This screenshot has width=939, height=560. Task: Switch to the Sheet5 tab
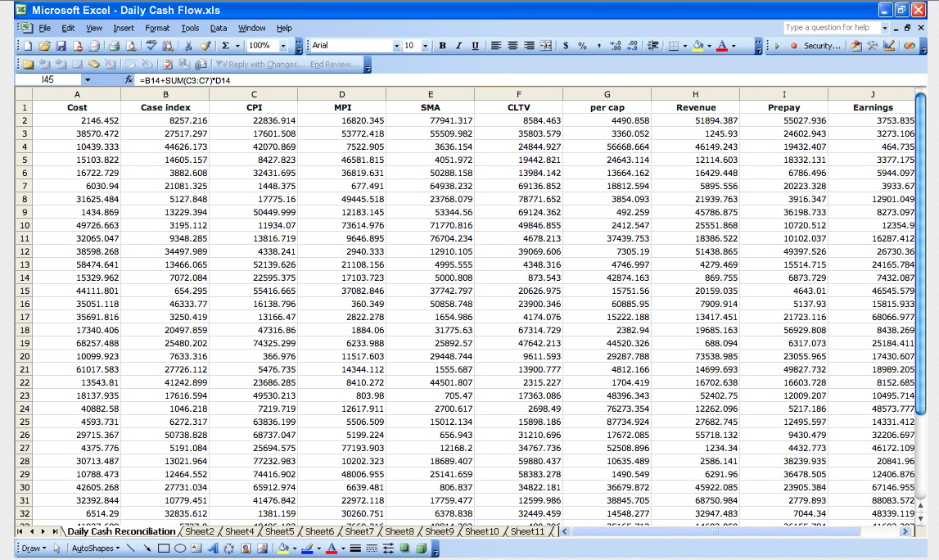279,531
